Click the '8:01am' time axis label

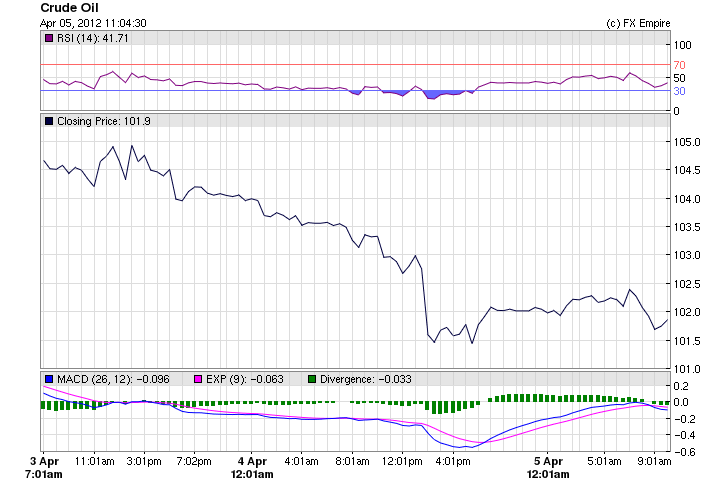(x=352, y=462)
